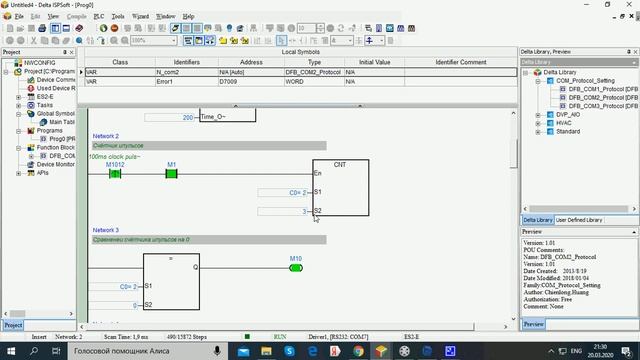Select the arrow selection tool icon
640x360 pixels.
tap(281, 40)
